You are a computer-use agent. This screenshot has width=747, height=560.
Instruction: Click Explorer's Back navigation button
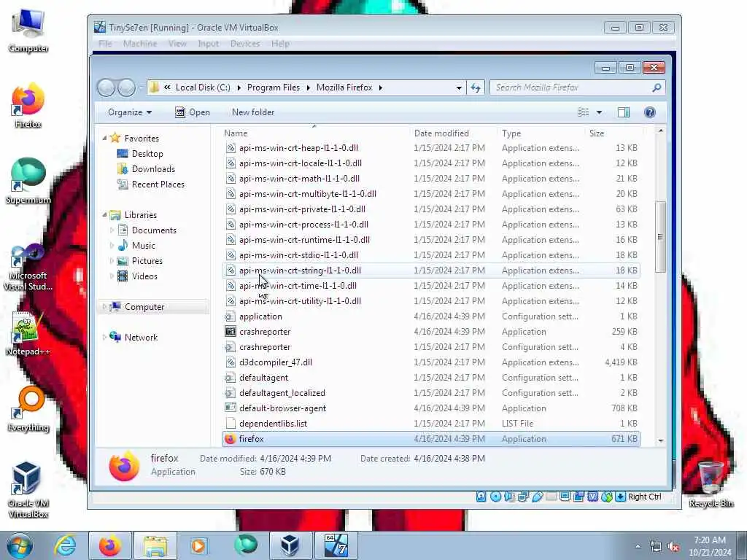[106, 87]
